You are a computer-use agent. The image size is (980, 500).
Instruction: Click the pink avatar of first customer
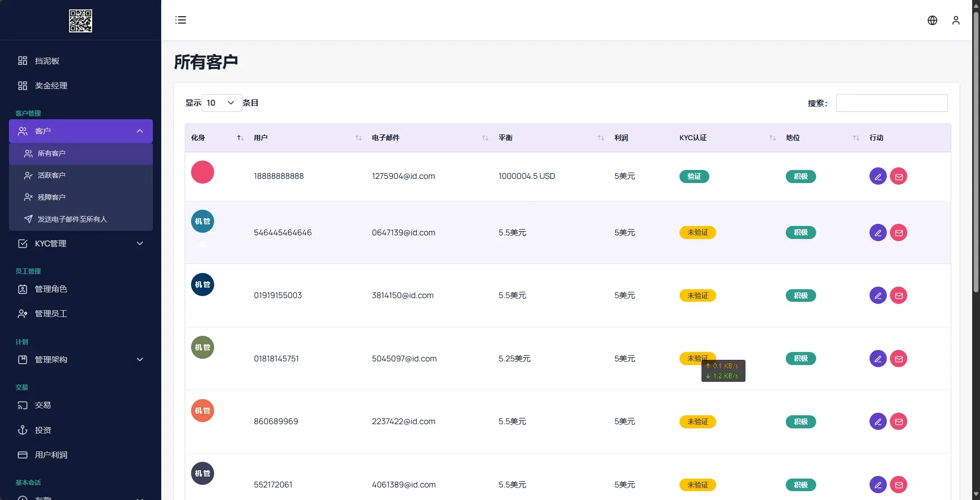[203, 172]
